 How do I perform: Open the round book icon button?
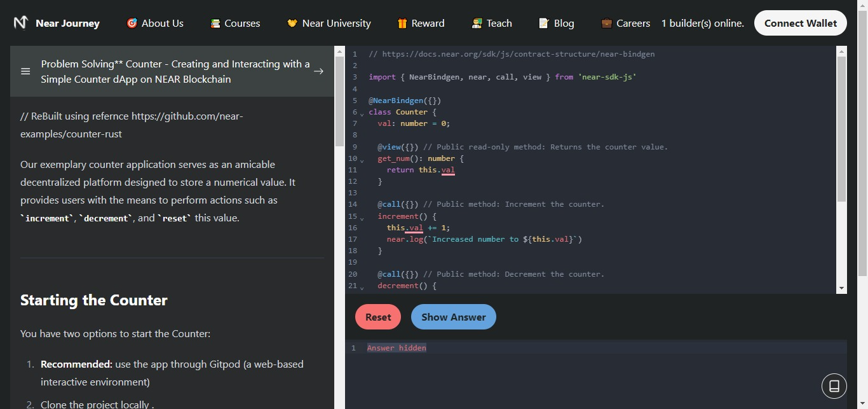click(x=834, y=386)
